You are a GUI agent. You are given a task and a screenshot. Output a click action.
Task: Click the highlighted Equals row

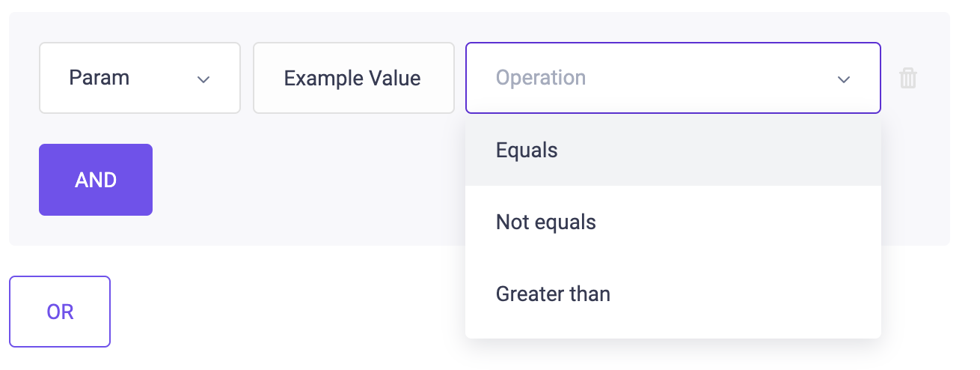[673, 150]
